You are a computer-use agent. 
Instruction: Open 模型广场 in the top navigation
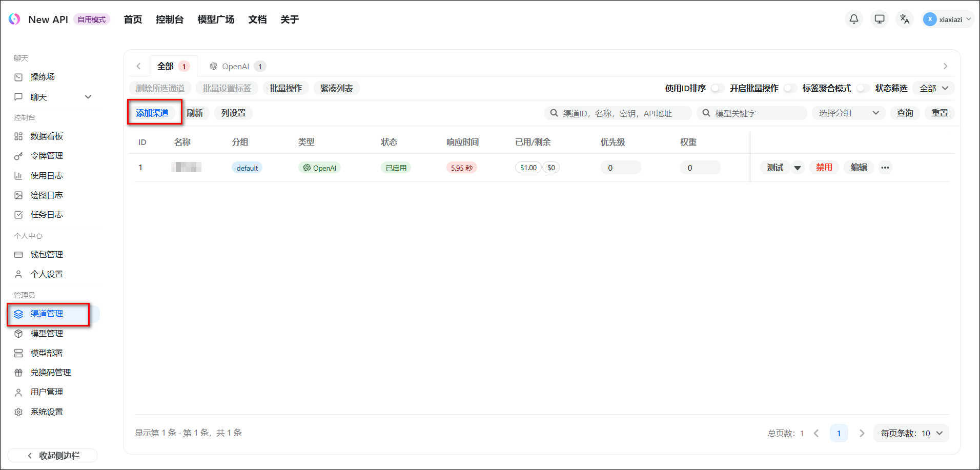(216, 19)
